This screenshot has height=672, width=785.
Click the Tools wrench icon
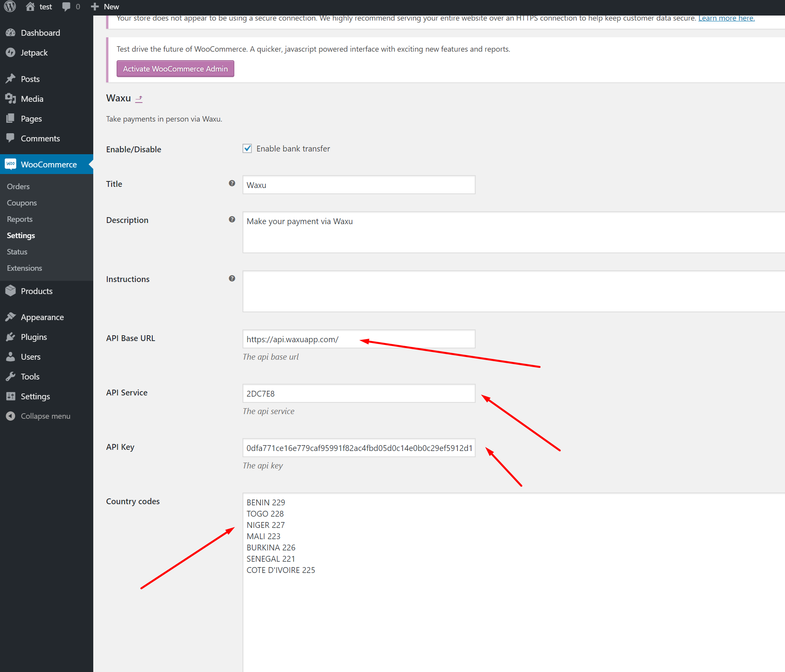click(10, 376)
